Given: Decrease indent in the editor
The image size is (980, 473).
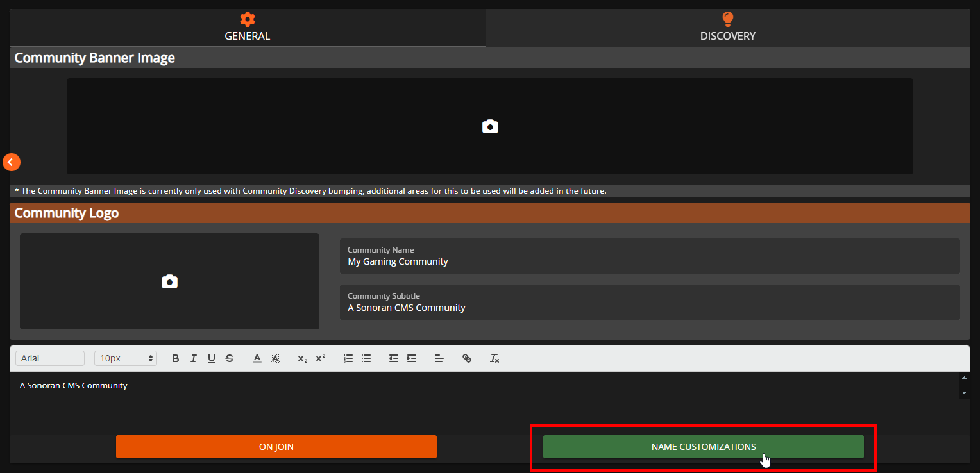Looking at the screenshot, I should 394,358.
